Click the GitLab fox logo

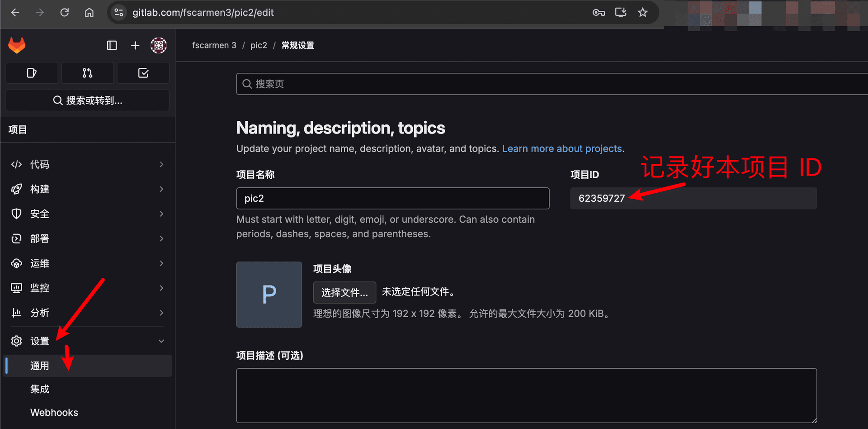click(17, 45)
